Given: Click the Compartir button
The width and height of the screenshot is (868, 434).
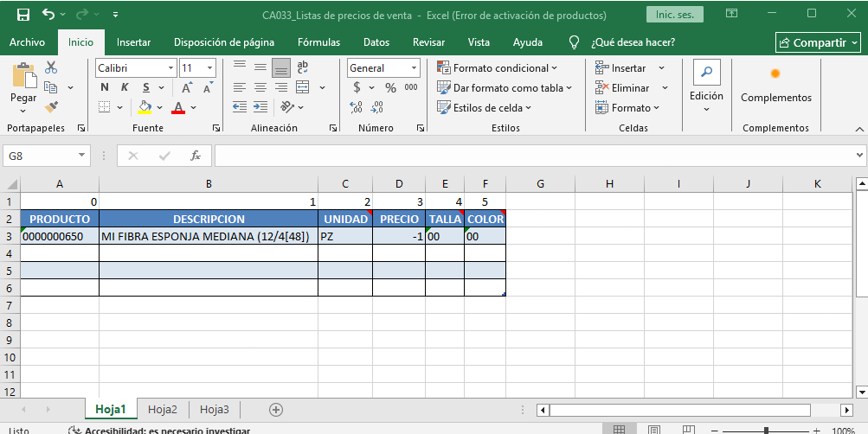Looking at the screenshot, I should click(818, 42).
